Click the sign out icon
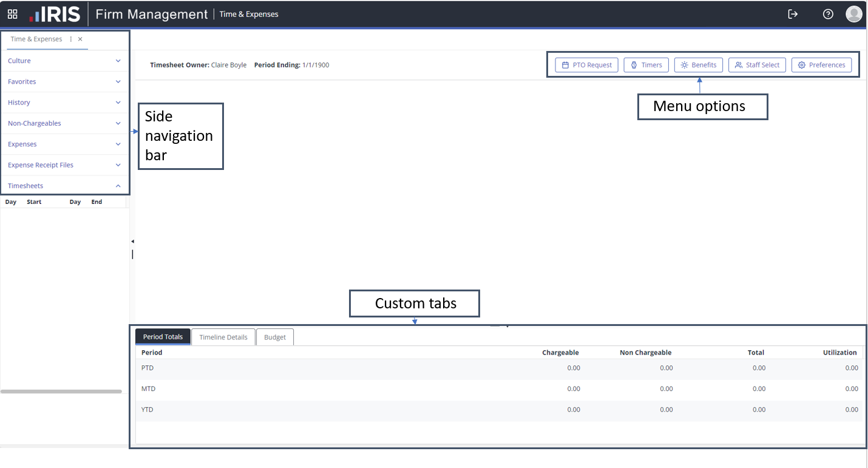The width and height of the screenshot is (868, 468). [793, 14]
